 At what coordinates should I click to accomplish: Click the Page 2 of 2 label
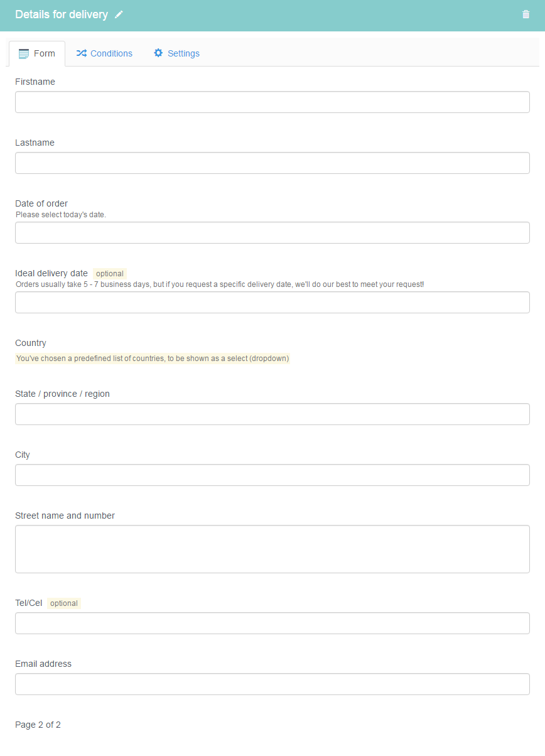point(38,725)
